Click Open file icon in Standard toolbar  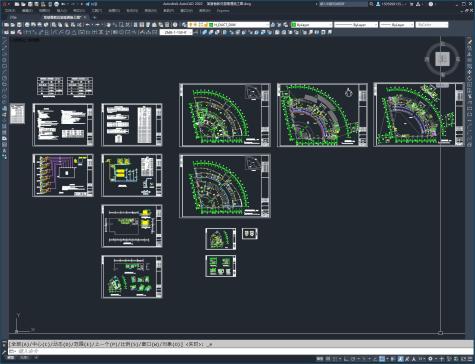pos(13,25)
